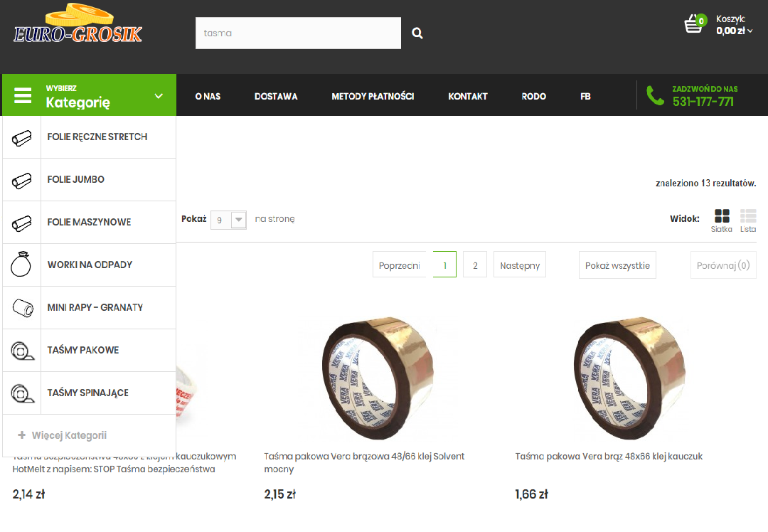Expand the Koszyk cart dropdown arrow
Screen dimensions: 768x532
(x=750, y=31)
